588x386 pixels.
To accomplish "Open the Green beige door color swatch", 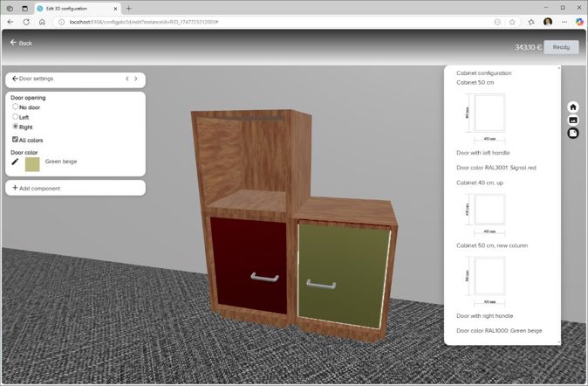I will pos(32,163).
